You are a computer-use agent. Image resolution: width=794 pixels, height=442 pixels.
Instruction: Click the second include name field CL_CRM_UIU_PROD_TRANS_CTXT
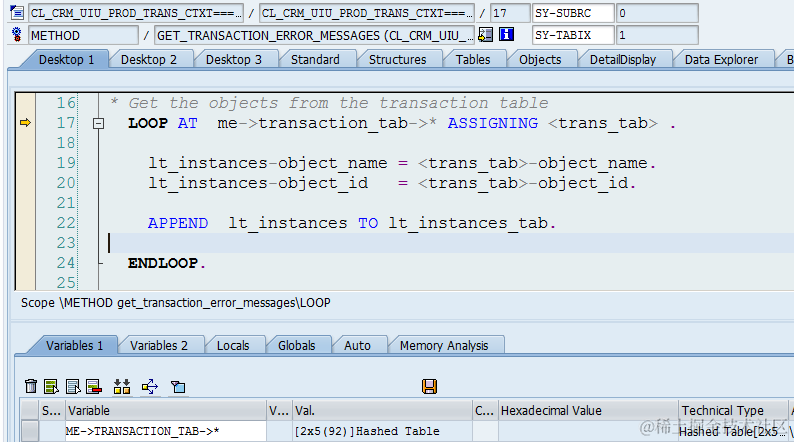click(367, 13)
